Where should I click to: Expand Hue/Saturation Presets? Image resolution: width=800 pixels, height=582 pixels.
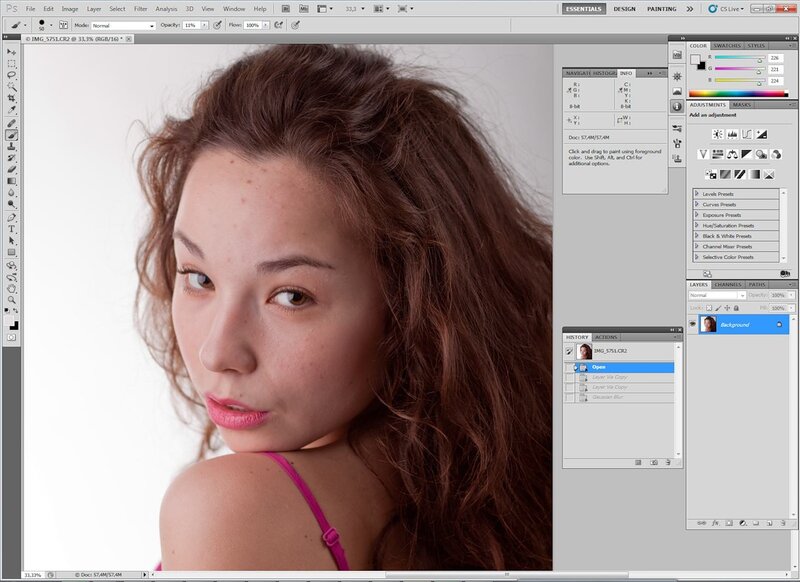click(x=697, y=225)
